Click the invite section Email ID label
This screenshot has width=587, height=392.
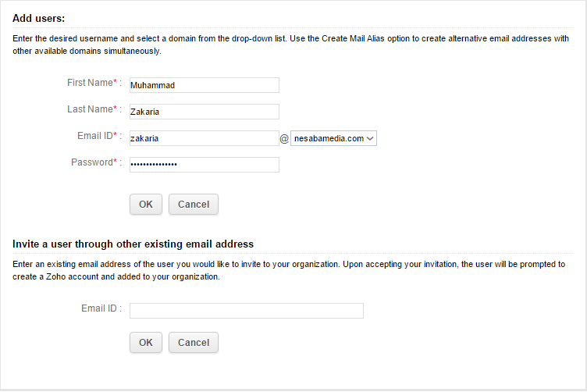pyautogui.click(x=101, y=308)
